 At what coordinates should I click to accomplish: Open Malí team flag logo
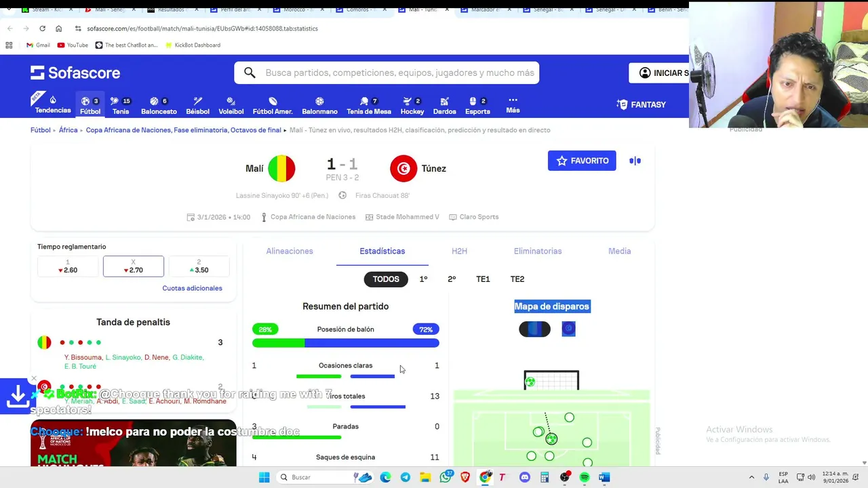(281, 168)
